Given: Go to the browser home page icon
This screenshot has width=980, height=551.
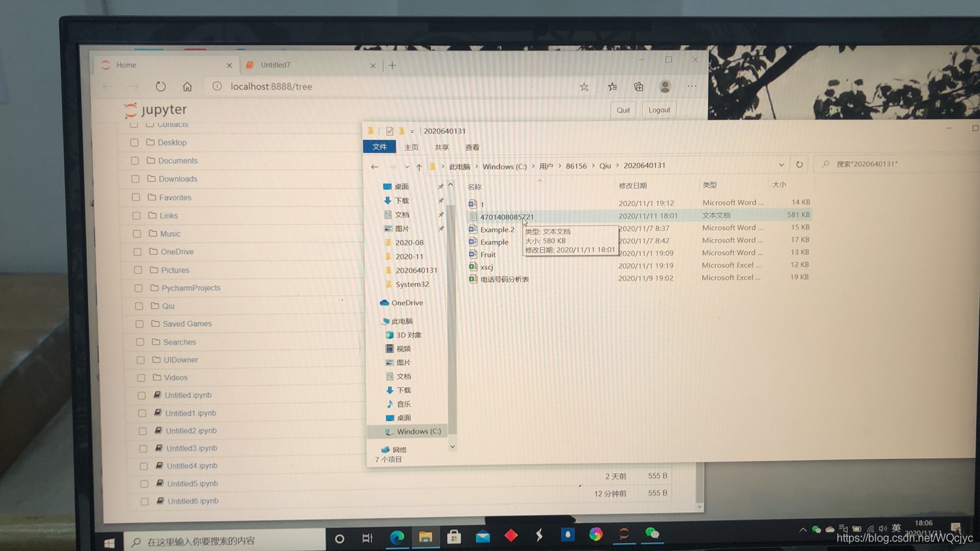Looking at the screenshot, I should 187,87.
